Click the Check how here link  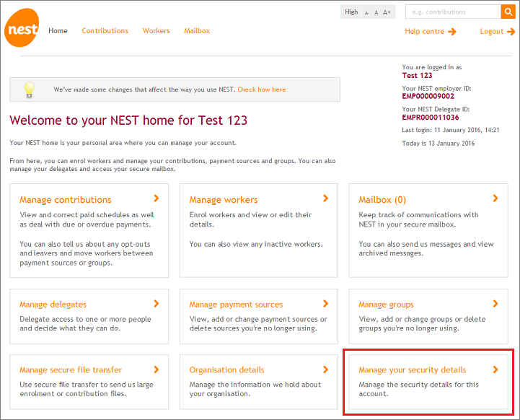pyautogui.click(x=262, y=89)
